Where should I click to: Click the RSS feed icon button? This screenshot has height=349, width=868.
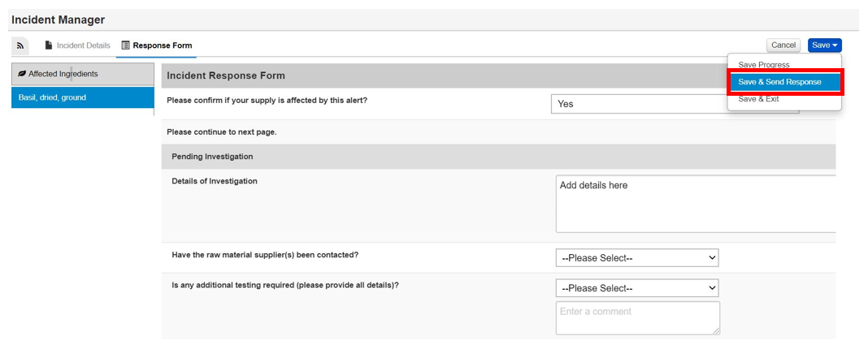(x=22, y=45)
